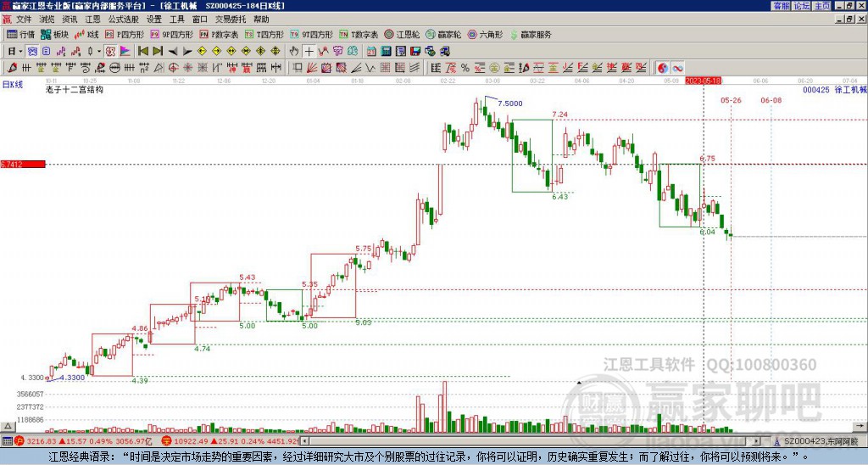Open the 行情 quotes view

coord(20,34)
